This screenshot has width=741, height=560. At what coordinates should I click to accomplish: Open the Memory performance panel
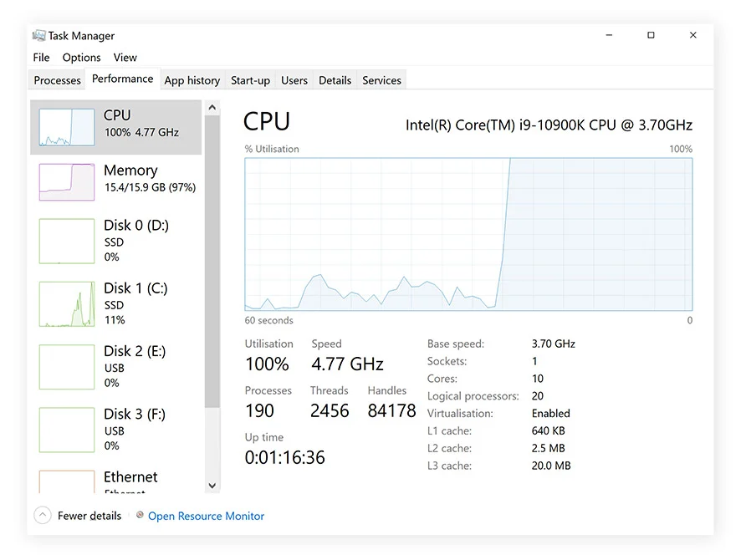(116, 178)
